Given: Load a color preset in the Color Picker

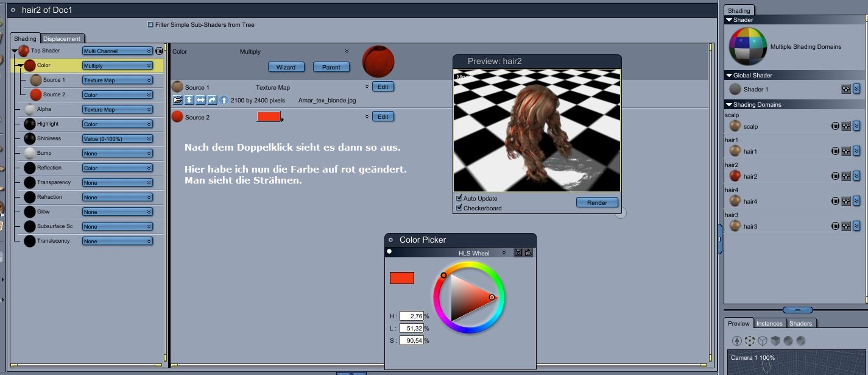Looking at the screenshot, I should pyautogui.click(x=528, y=252).
